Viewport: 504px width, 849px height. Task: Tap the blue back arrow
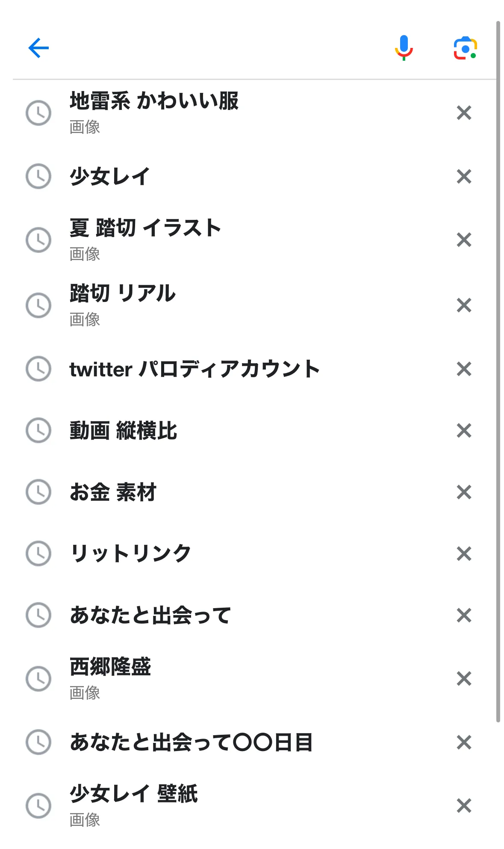(38, 47)
